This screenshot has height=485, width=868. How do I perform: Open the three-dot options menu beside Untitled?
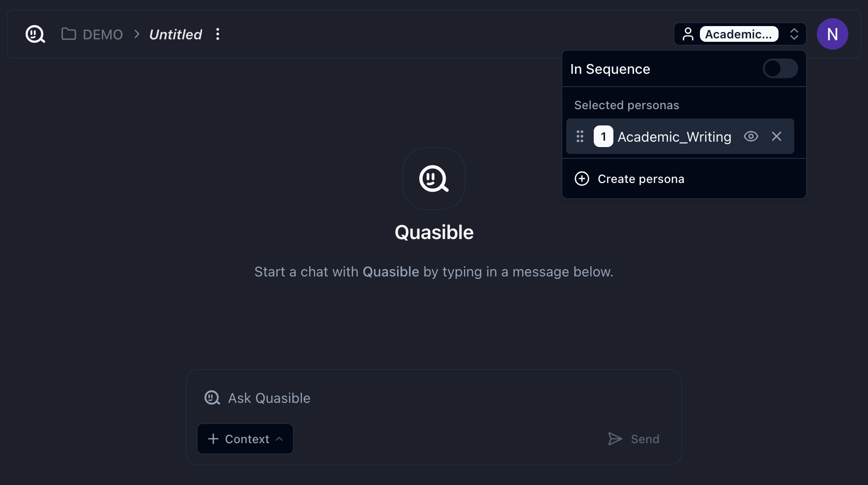click(218, 34)
